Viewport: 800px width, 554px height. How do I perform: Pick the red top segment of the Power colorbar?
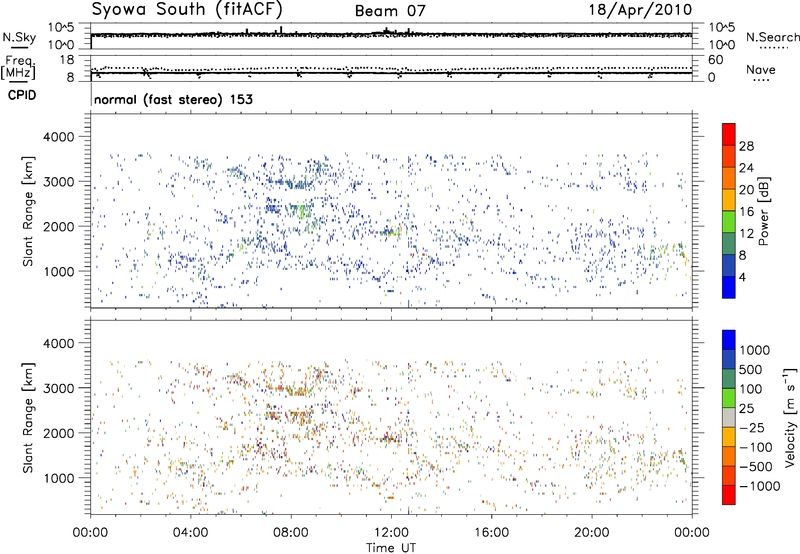(729, 134)
